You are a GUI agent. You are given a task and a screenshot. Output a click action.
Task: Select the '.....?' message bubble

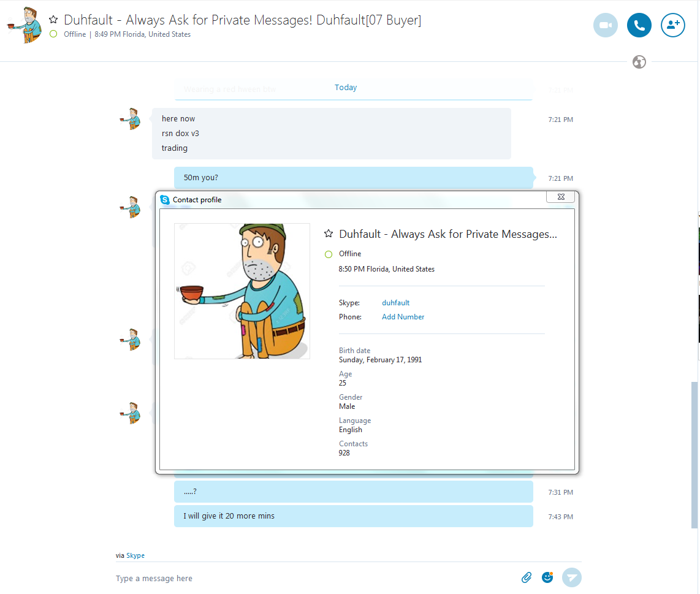(x=354, y=492)
